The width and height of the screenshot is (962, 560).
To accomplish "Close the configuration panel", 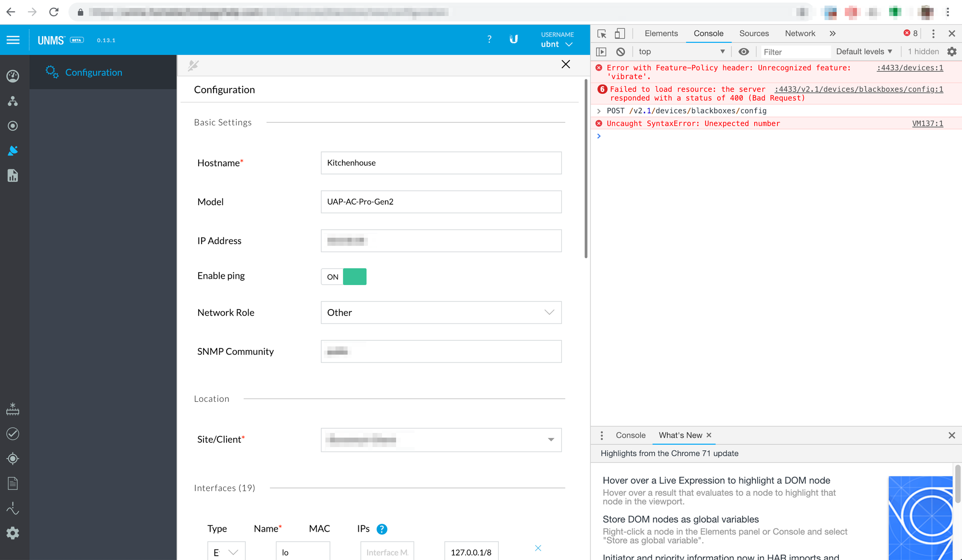I will [566, 64].
